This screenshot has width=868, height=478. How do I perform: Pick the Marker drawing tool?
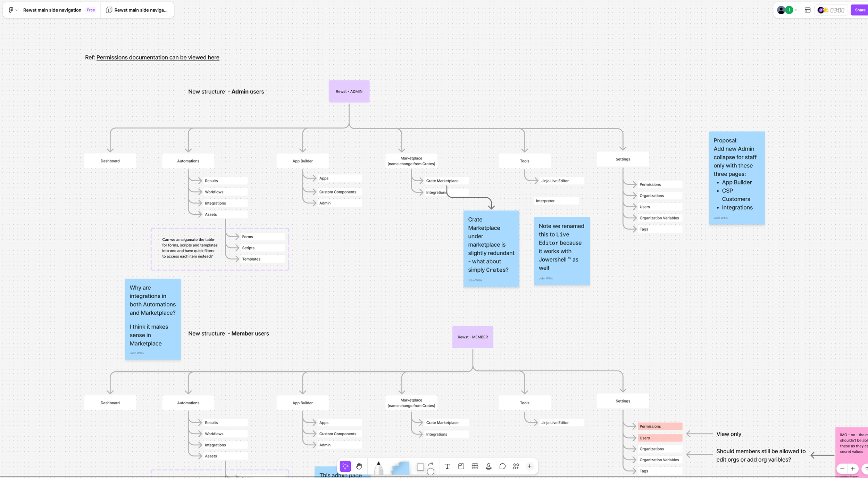point(378,468)
